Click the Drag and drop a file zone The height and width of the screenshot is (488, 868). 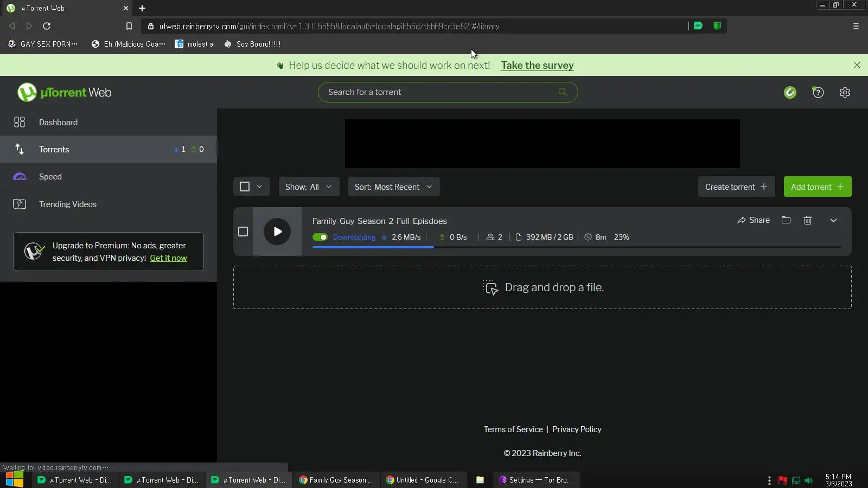542,287
